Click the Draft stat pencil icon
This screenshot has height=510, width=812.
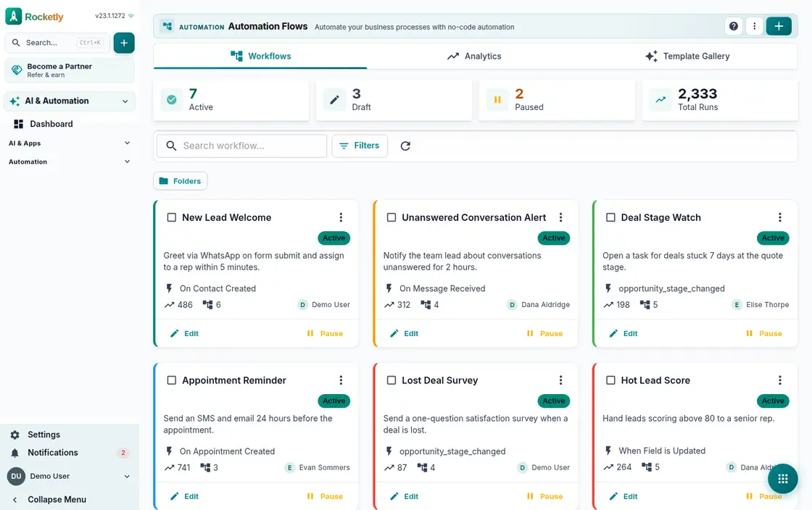(x=334, y=100)
